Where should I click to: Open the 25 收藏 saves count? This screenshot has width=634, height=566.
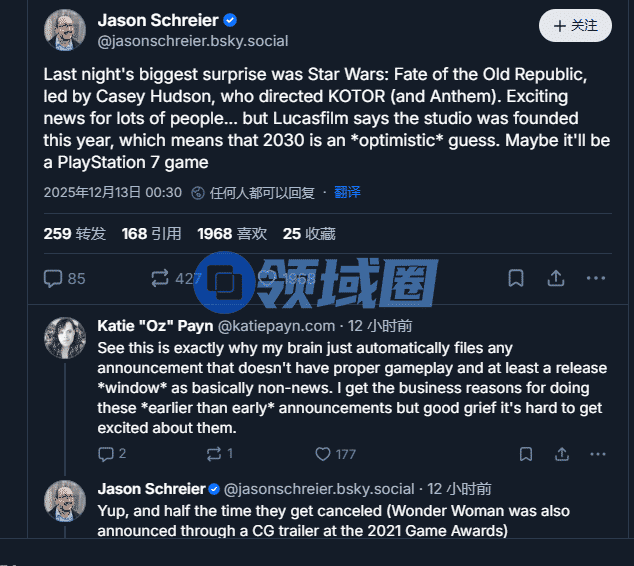click(308, 233)
